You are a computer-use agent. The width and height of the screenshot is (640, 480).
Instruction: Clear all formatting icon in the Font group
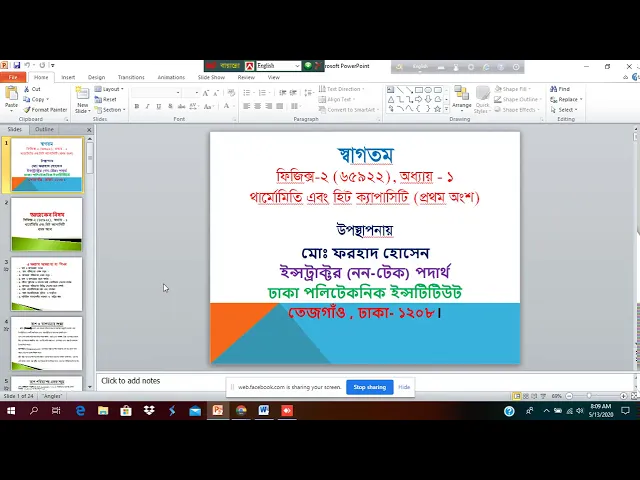[231, 93]
